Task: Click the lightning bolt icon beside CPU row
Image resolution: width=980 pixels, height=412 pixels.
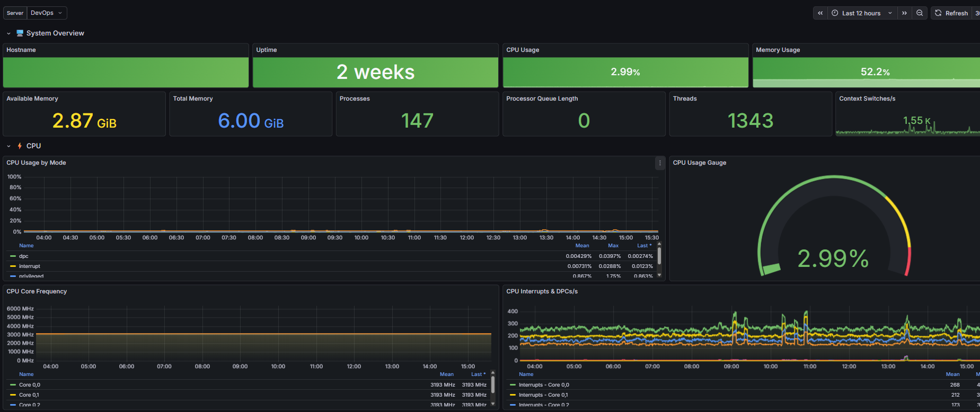Action: pyautogui.click(x=20, y=146)
